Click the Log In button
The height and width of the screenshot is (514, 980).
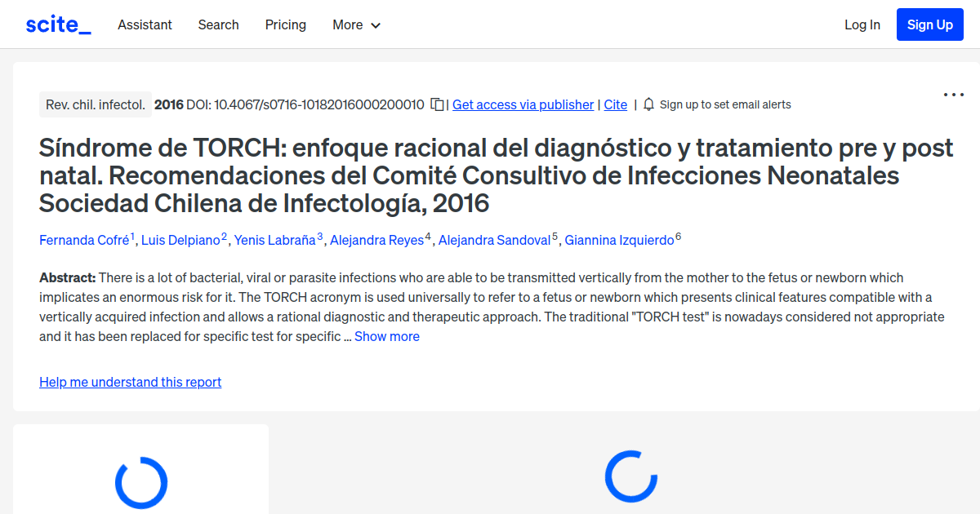[x=862, y=24]
